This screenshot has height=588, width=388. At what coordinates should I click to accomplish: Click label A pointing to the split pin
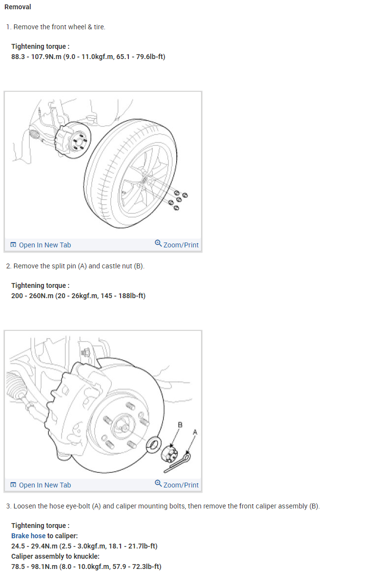tap(195, 432)
